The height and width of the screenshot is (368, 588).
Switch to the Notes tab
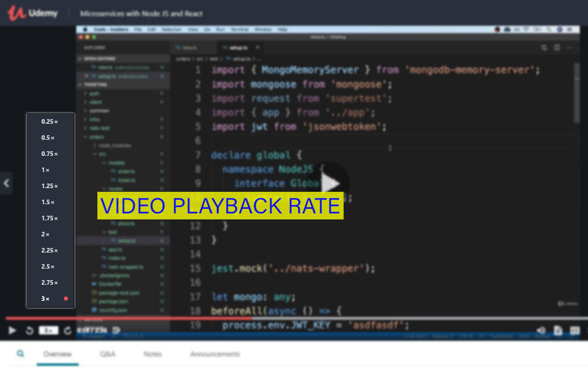(153, 354)
